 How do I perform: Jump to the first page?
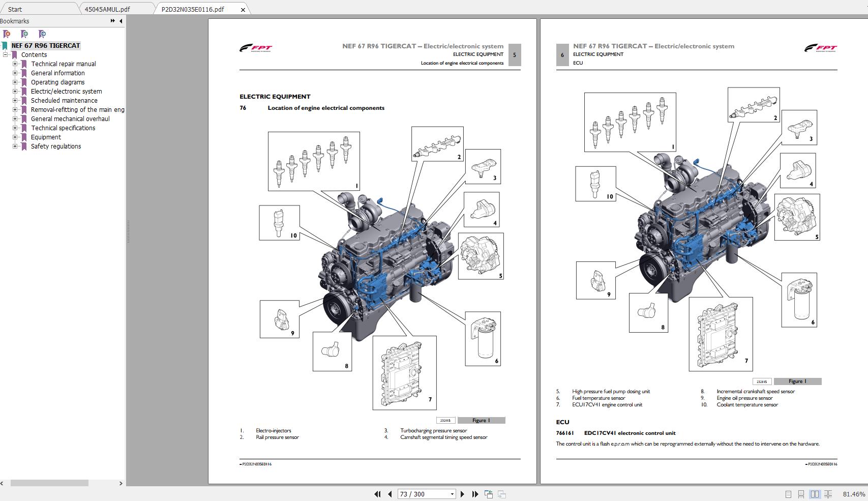pos(378,494)
